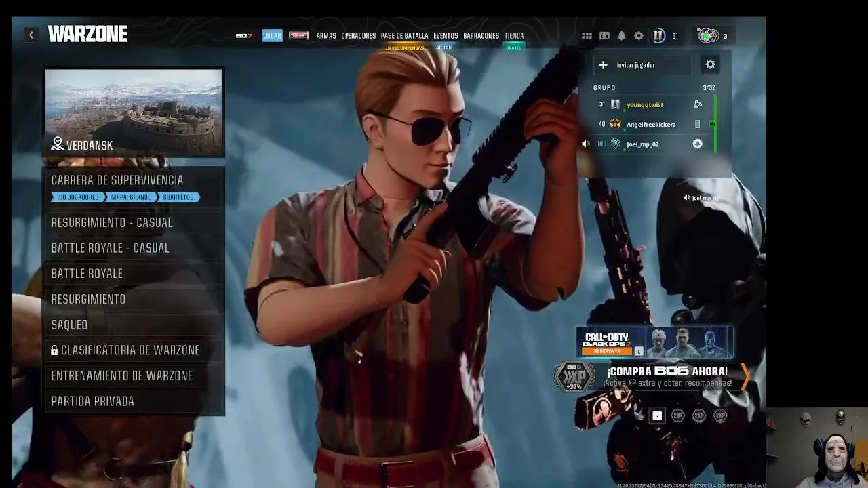The width and height of the screenshot is (868, 488).
Task: Open the OPERADORES menu
Action: (x=359, y=36)
